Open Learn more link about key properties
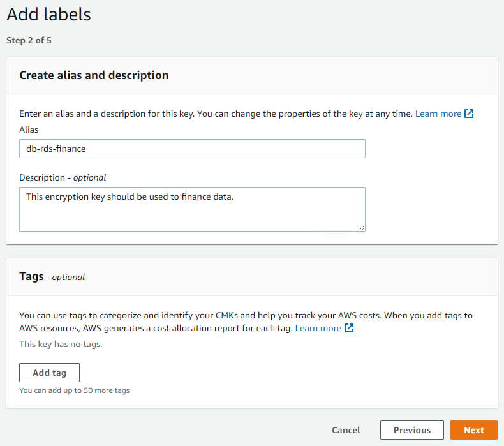Image resolution: width=504 pixels, height=446 pixels. 438,114
